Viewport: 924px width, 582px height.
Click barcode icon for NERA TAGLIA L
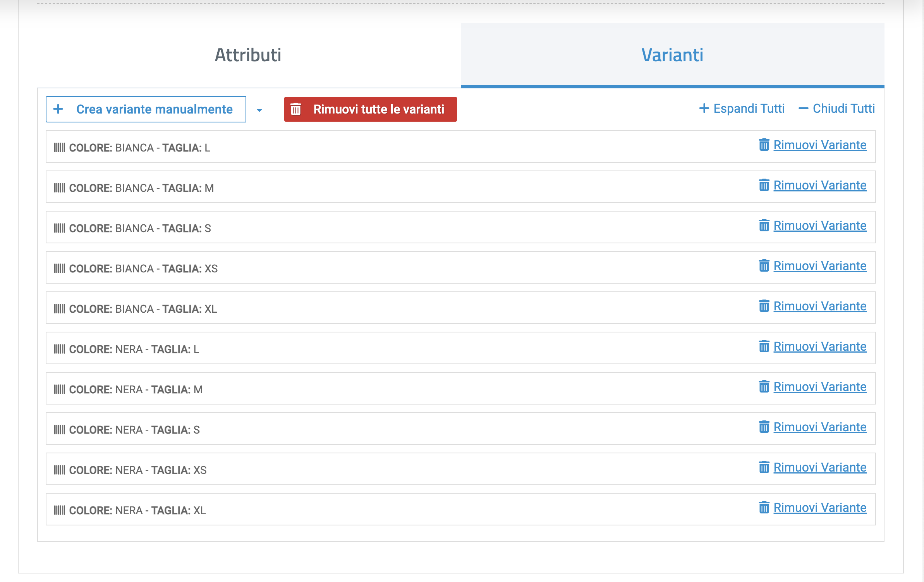60,349
